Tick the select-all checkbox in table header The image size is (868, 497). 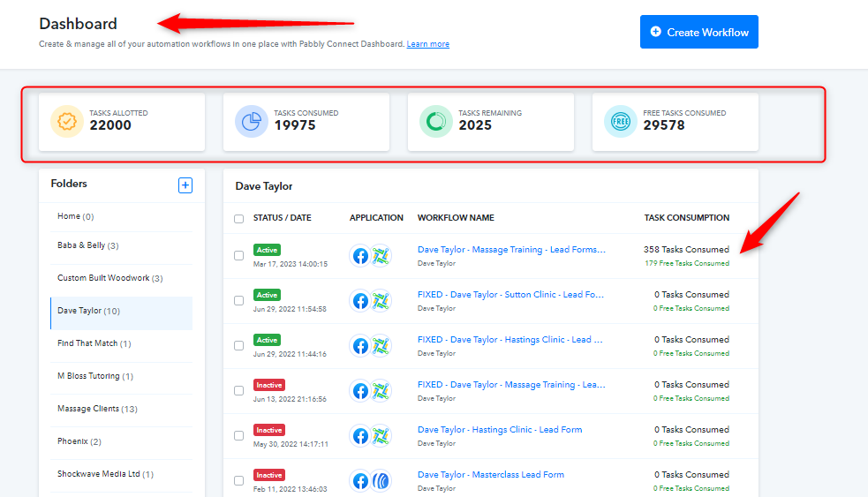[238, 219]
